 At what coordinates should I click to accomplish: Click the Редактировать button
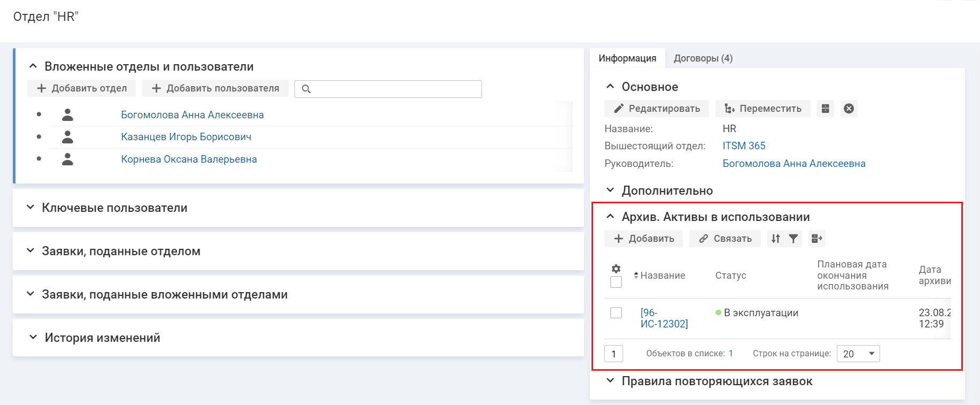657,109
